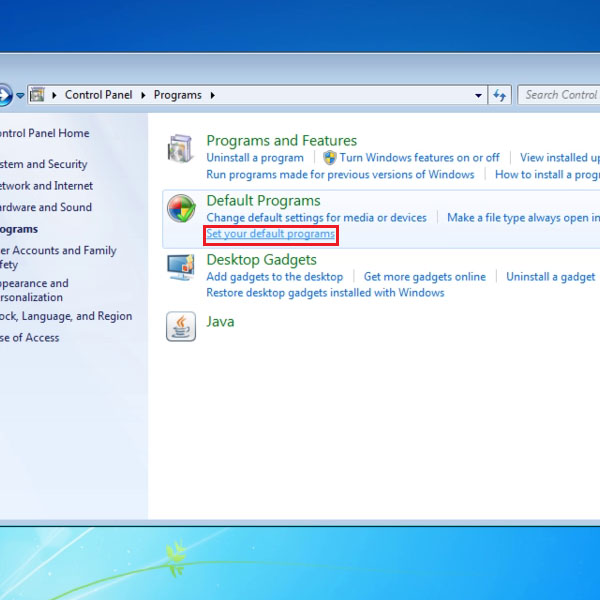Open Appearance and Personalization category
The width and height of the screenshot is (600, 600).
coord(34,290)
